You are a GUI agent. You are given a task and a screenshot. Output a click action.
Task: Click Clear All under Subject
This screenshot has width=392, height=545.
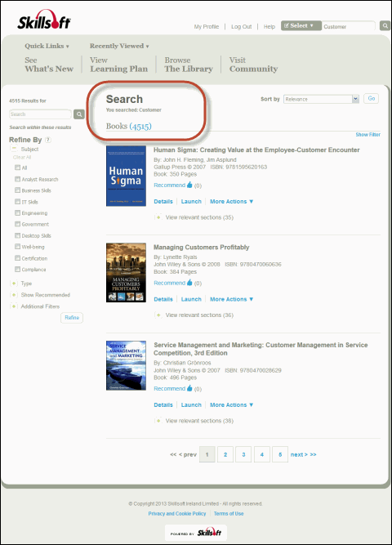coord(22,157)
